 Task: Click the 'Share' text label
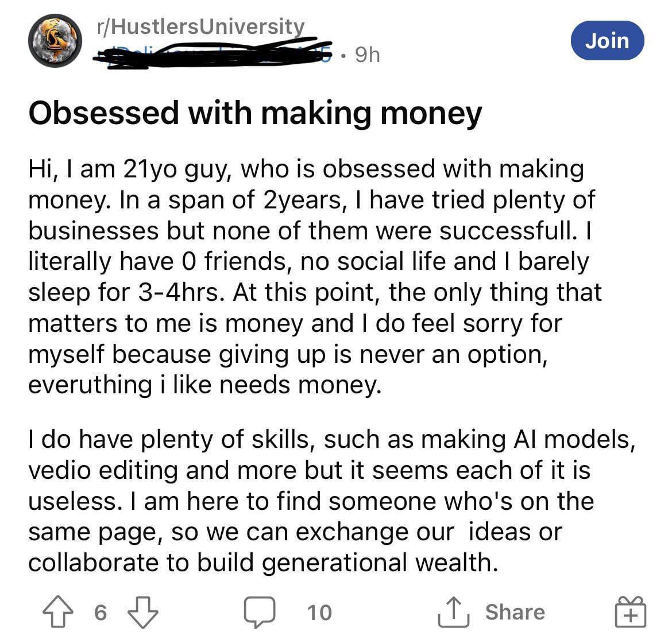coord(515,612)
